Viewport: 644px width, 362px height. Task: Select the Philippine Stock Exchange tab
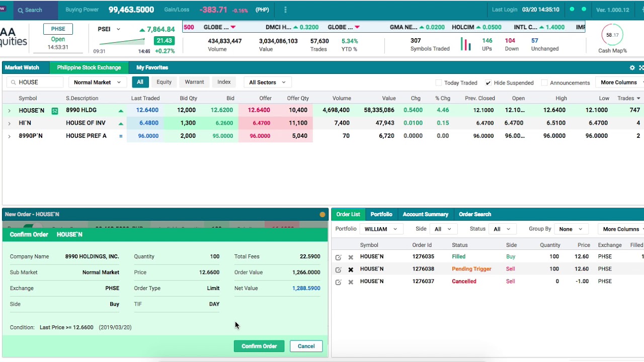tap(89, 67)
